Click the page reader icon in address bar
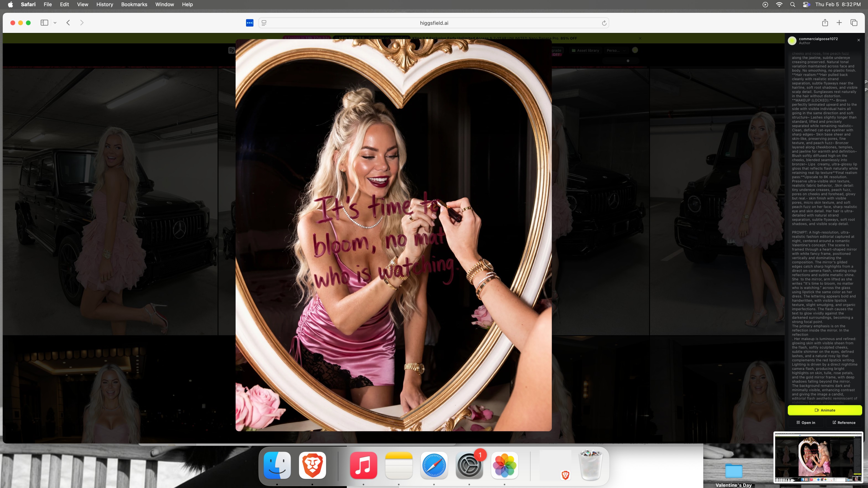This screenshot has height=488, width=868. (x=264, y=23)
